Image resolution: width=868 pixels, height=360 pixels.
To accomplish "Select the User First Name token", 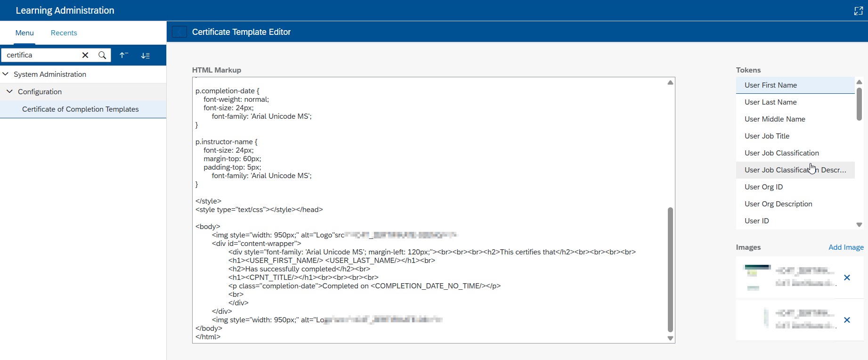I will tap(771, 85).
